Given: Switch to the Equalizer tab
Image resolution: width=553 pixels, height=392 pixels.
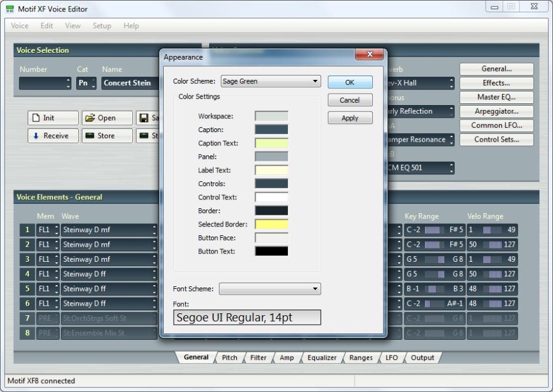Looking at the screenshot, I should 322,357.
